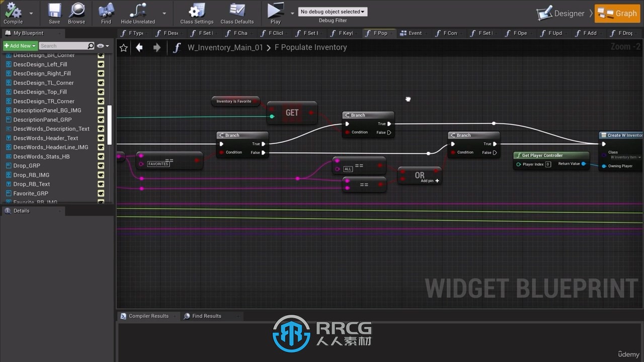The image size is (644, 362).
Task: Click the Details panel info icon
Action: pyautogui.click(x=8, y=211)
